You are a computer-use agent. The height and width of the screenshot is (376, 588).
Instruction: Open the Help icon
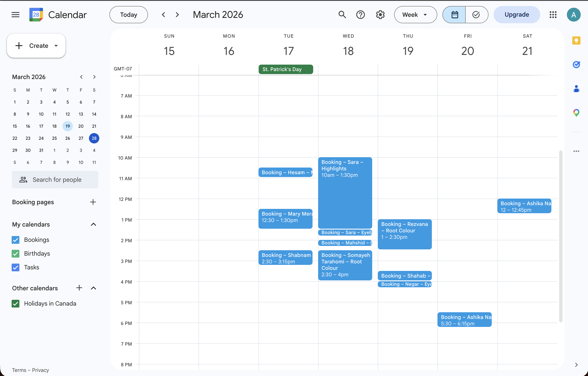point(360,15)
